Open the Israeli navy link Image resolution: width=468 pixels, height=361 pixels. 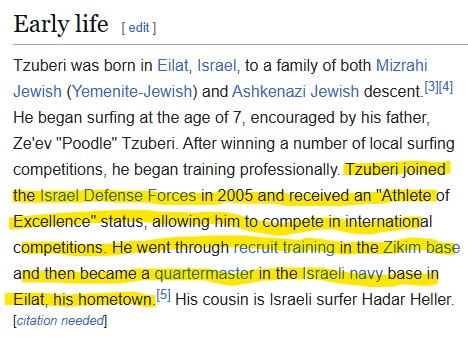click(x=343, y=274)
